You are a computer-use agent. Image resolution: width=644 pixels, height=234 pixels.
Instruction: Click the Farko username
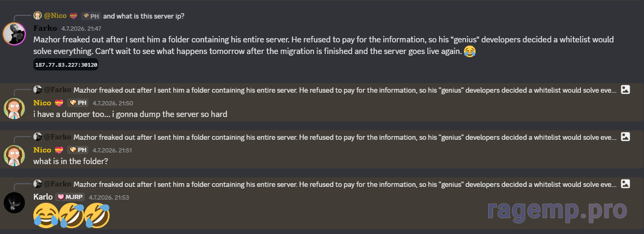tap(45, 28)
